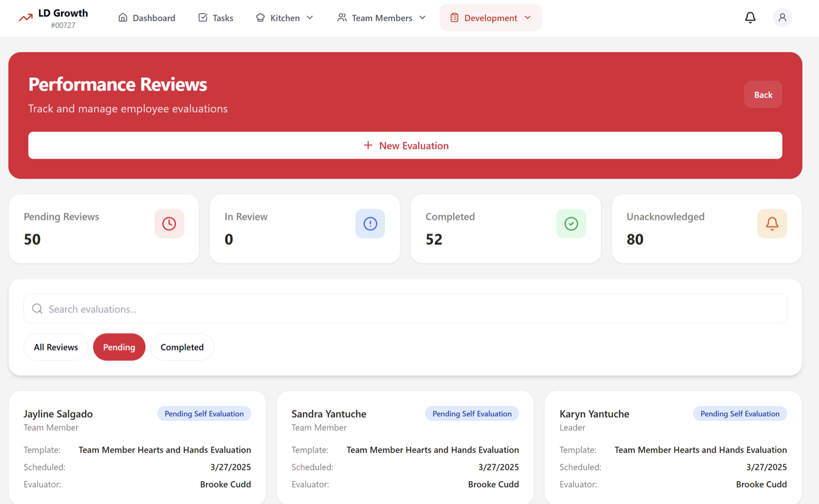819x504 pixels.
Task: Click the Team Members people icon
Action: pos(342,17)
